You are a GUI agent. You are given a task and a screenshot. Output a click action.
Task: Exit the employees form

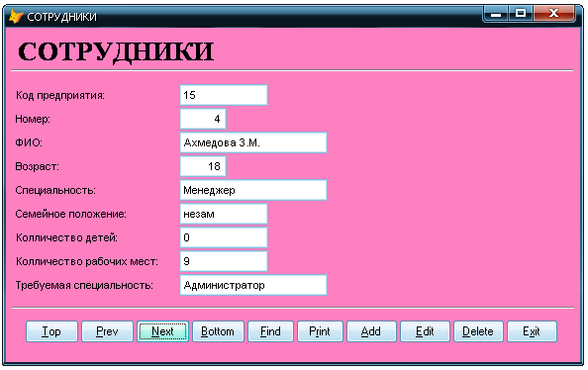(x=532, y=331)
